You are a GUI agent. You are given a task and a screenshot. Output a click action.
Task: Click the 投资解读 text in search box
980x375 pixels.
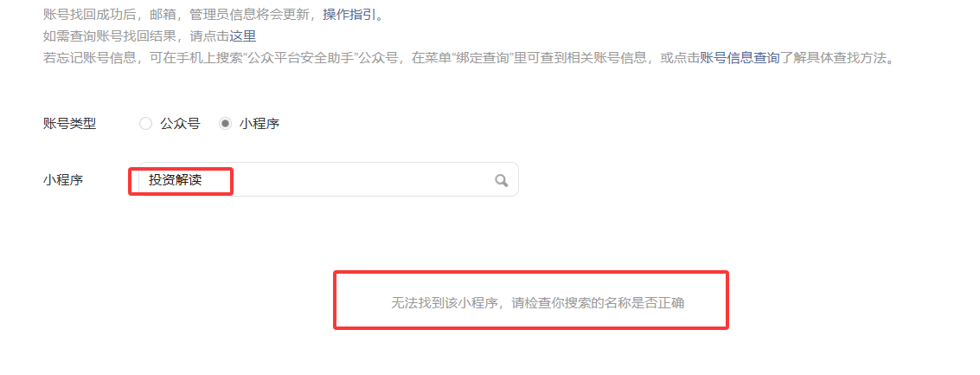tap(175, 180)
